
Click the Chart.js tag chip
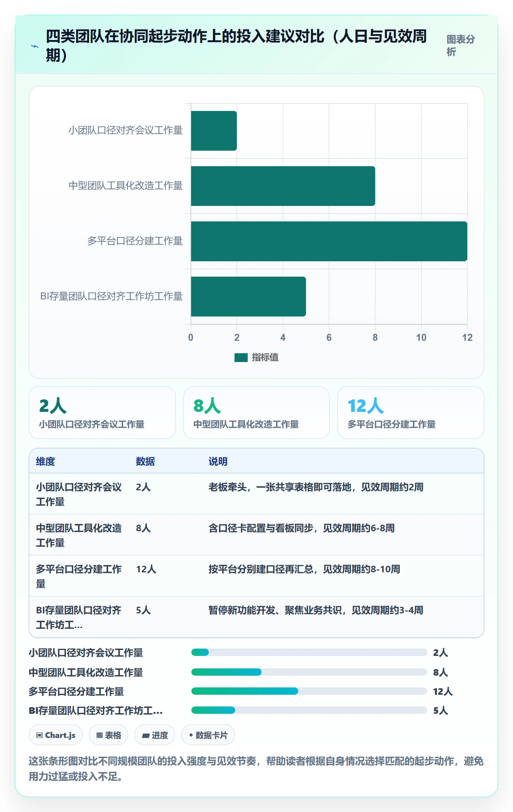click(x=56, y=735)
